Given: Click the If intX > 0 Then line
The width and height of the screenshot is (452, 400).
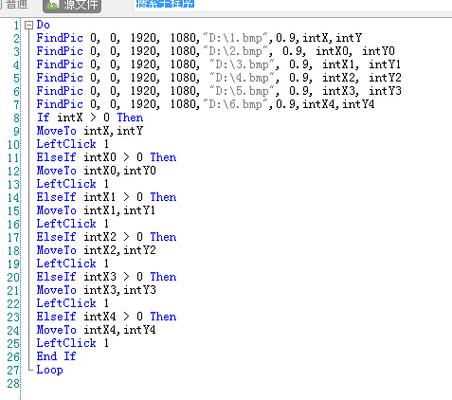Looking at the screenshot, I should pos(90,117).
